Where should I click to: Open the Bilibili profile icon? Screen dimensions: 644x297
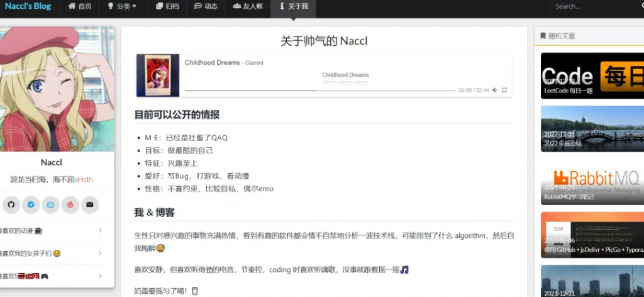(x=50, y=205)
